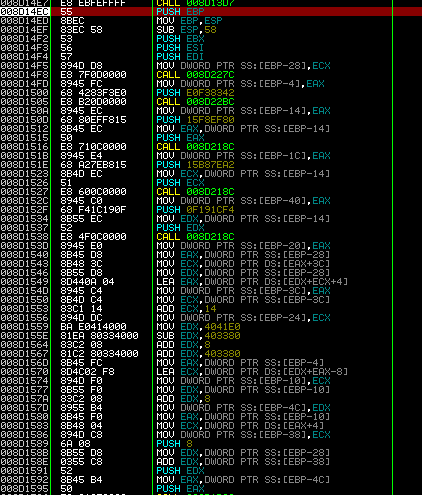Image resolution: width=422 pixels, height=495 pixels.
Task: Select the MOV ECX,DS:[EAX+4] instruction
Action: tap(240, 426)
